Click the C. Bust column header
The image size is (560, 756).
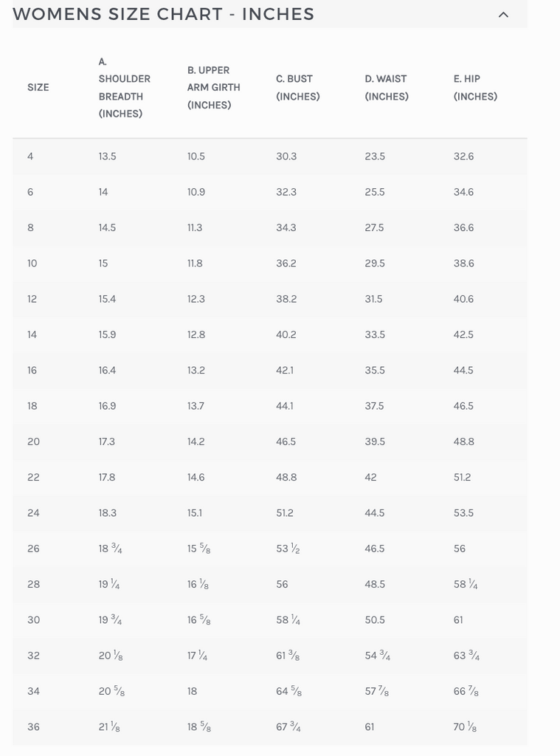pyautogui.click(x=297, y=87)
